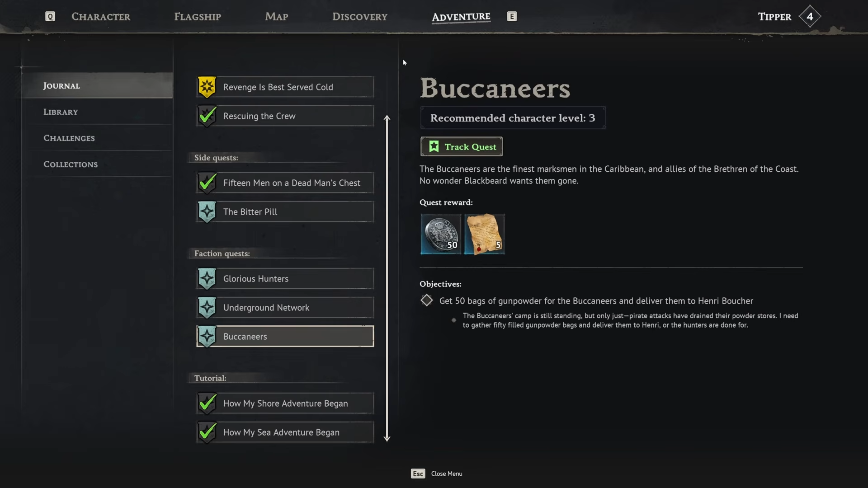Click The Bitter Pill quest badge icon
868x488 pixels.
207,211
